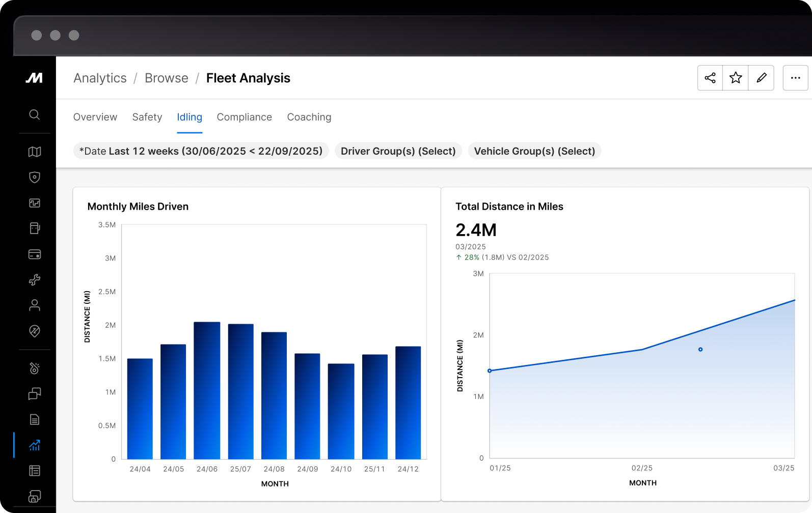
Task: Open the analytics chart icon in sidebar
Action: pos(34,445)
